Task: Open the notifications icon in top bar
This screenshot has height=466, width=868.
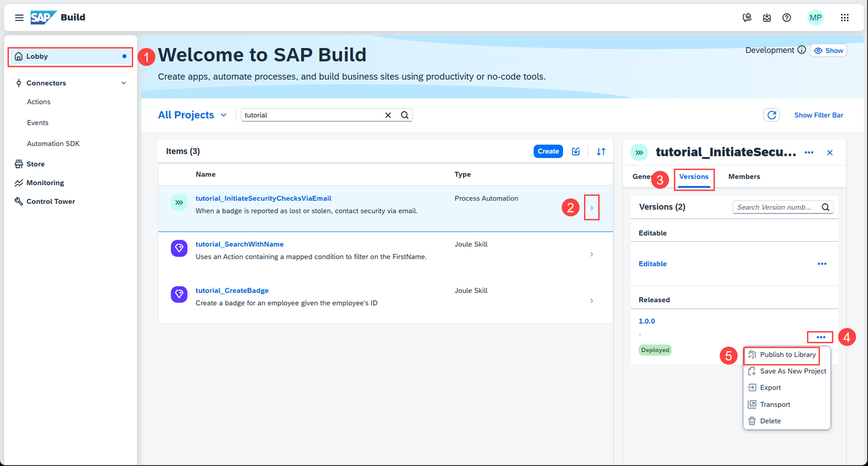Action: tap(767, 17)
